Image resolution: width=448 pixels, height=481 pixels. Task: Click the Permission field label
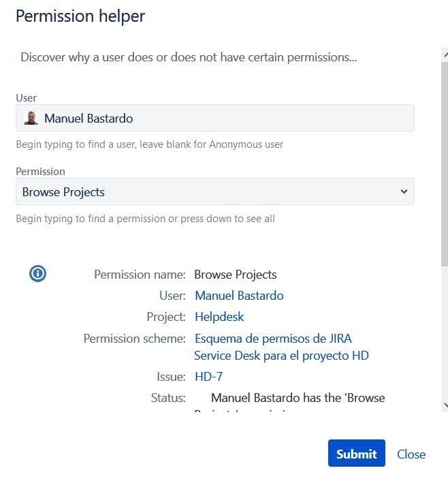click(40, 172)
